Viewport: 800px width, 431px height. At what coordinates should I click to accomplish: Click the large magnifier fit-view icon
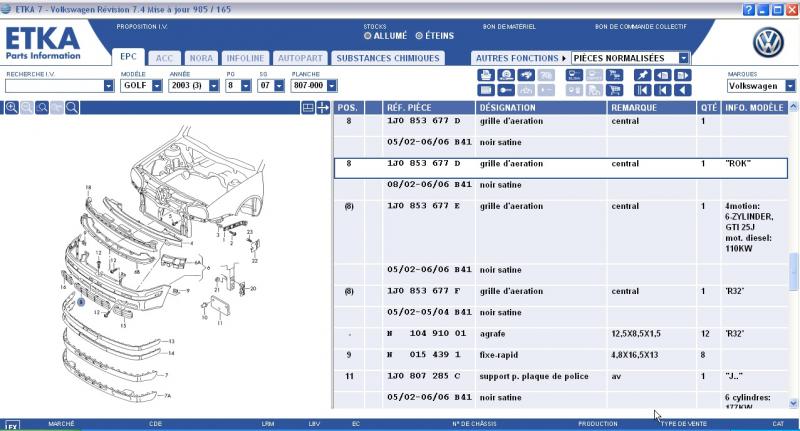72,107
